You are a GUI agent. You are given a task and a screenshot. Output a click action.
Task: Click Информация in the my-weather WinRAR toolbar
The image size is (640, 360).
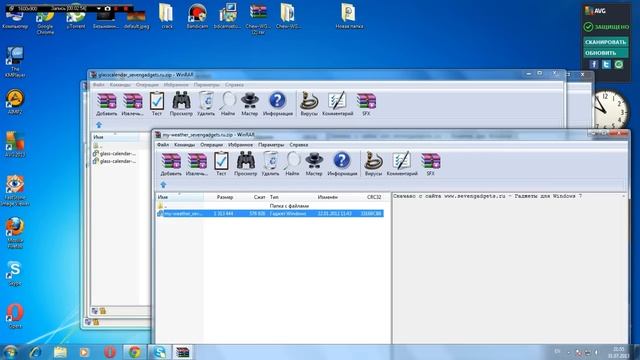point(342,164)
